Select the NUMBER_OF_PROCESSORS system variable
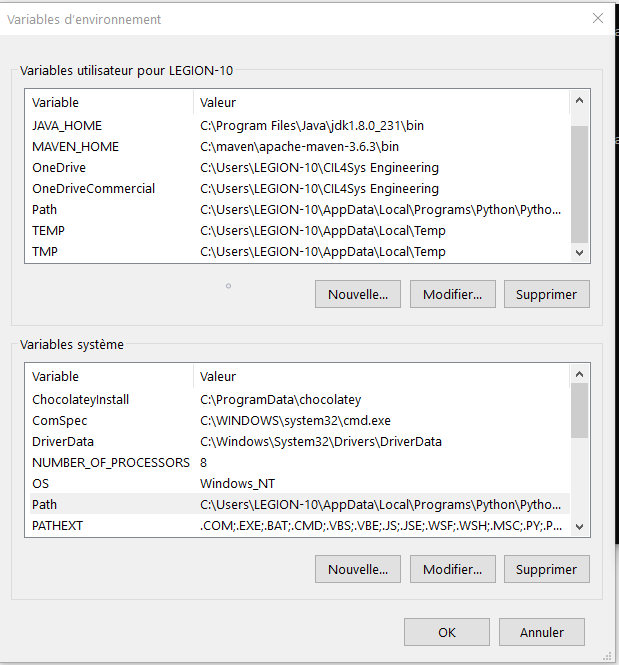The height and width of the screenshot is (665, 619). pyautogui.click(x=299, y=463)
